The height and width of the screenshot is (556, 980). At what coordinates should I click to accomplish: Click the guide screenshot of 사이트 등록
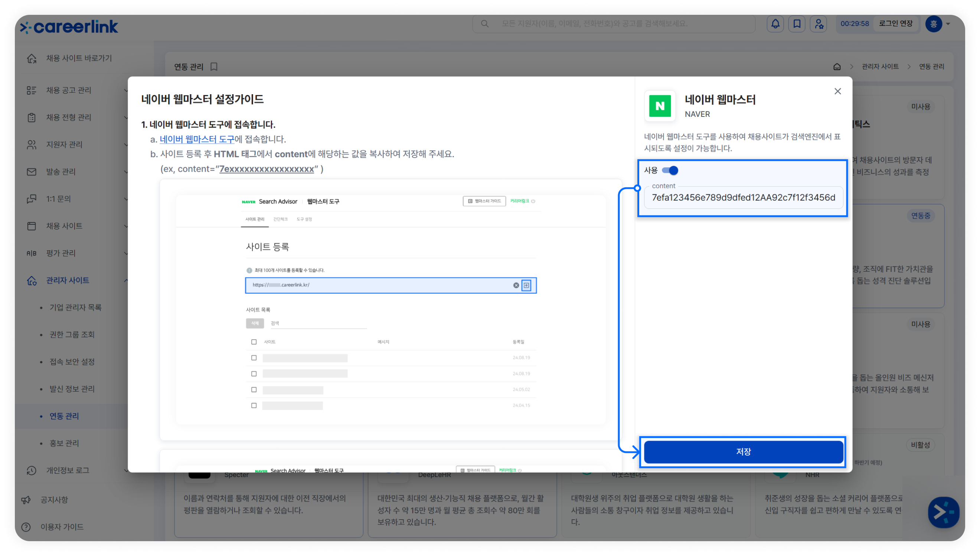(x=391, y=309)
